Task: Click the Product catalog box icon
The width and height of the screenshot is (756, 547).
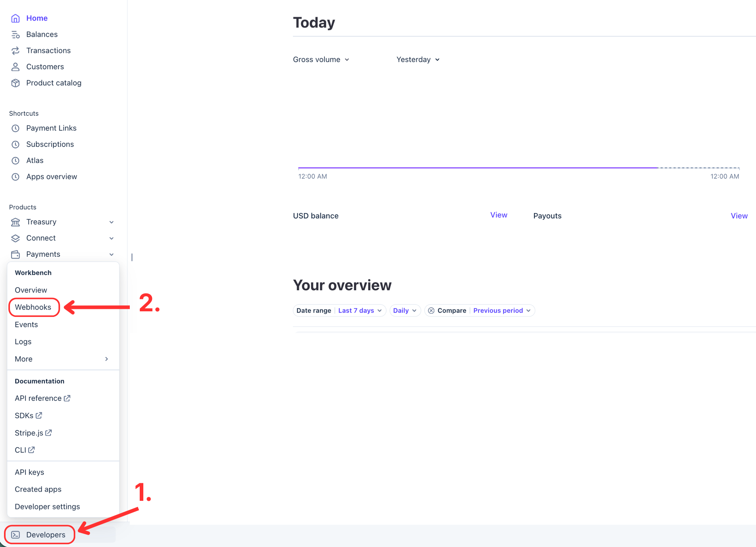Action: (x=16, y=83)
